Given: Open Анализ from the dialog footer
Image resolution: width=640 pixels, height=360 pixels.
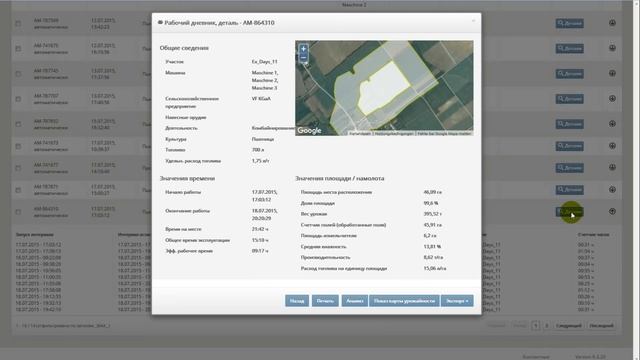Looking at the screenshot, I should 355,301.
